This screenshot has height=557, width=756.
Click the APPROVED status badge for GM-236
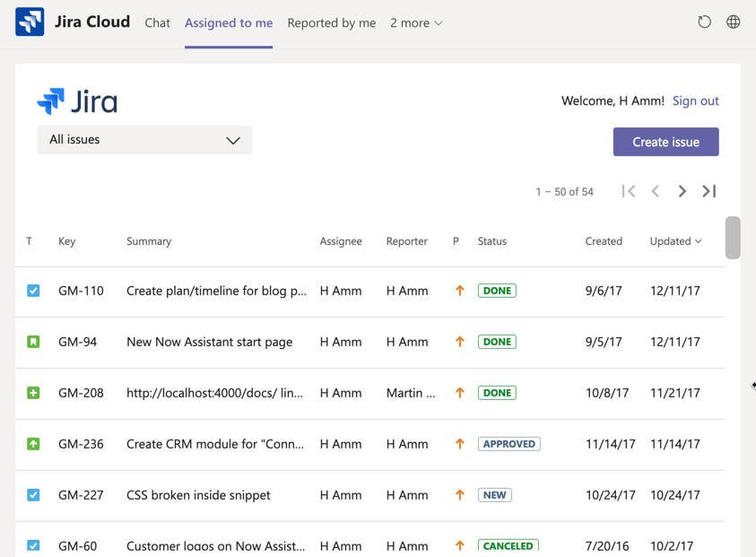pos(509,444)
